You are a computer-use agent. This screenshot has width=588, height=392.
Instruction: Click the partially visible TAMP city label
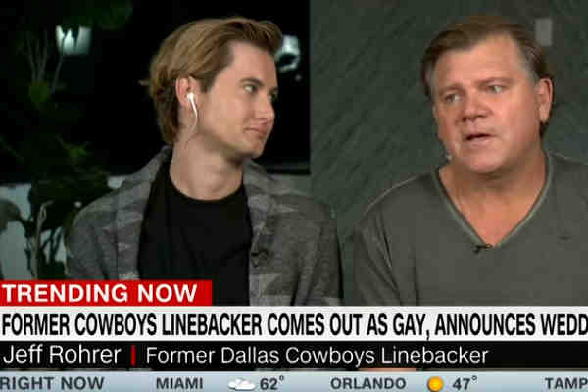566,384
